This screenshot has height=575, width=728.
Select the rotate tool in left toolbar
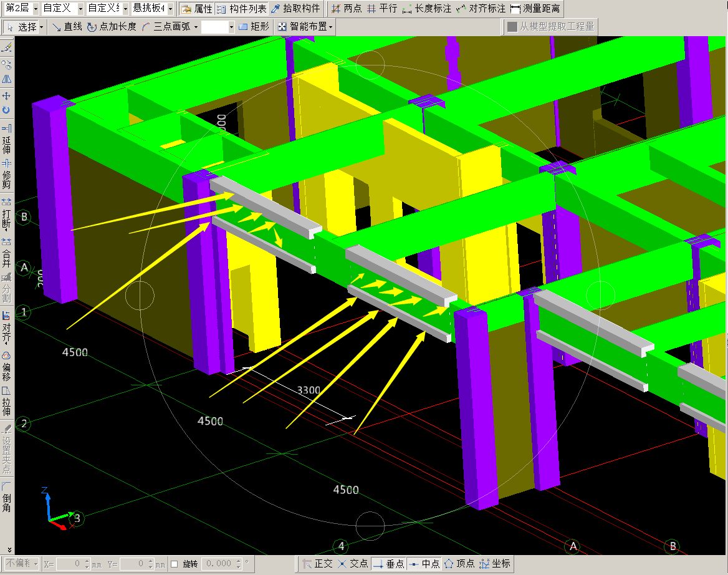pyautogui.click(x=6, y=110)
